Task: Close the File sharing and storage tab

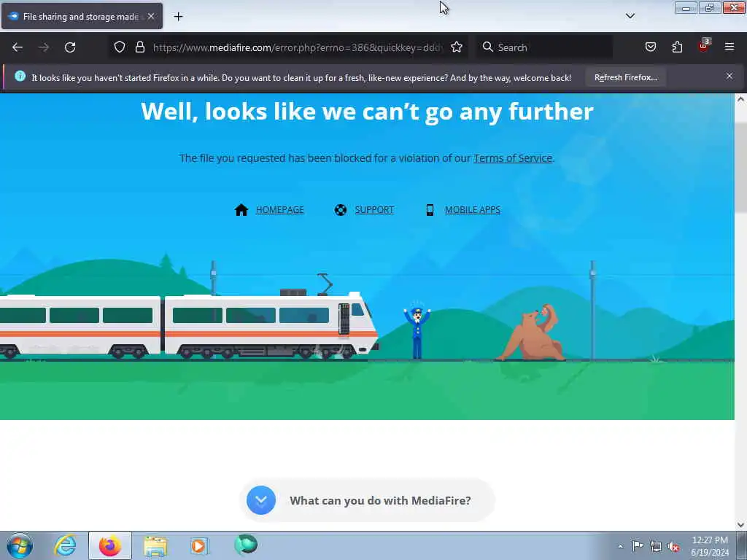Action: coord(151,16)
